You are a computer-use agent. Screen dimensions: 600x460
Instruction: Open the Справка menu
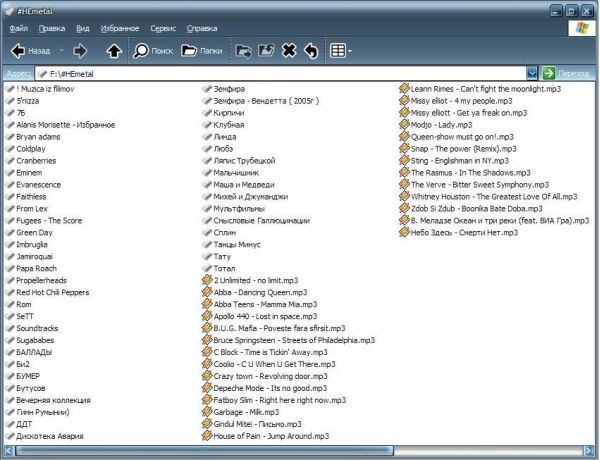(202, 28)
